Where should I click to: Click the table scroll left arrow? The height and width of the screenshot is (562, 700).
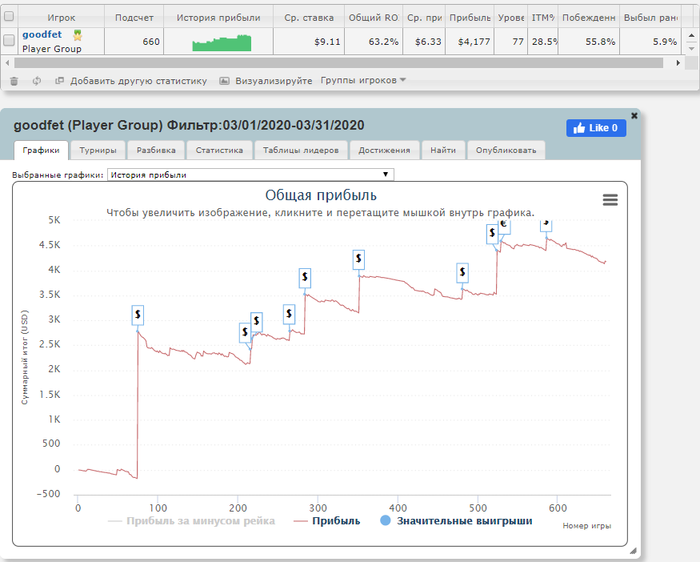(8, 63)
